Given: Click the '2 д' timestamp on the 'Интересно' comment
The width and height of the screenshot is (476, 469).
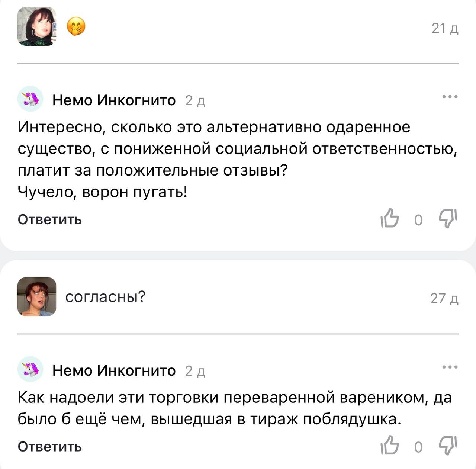Looking at the screenshot, I should 195,101.
